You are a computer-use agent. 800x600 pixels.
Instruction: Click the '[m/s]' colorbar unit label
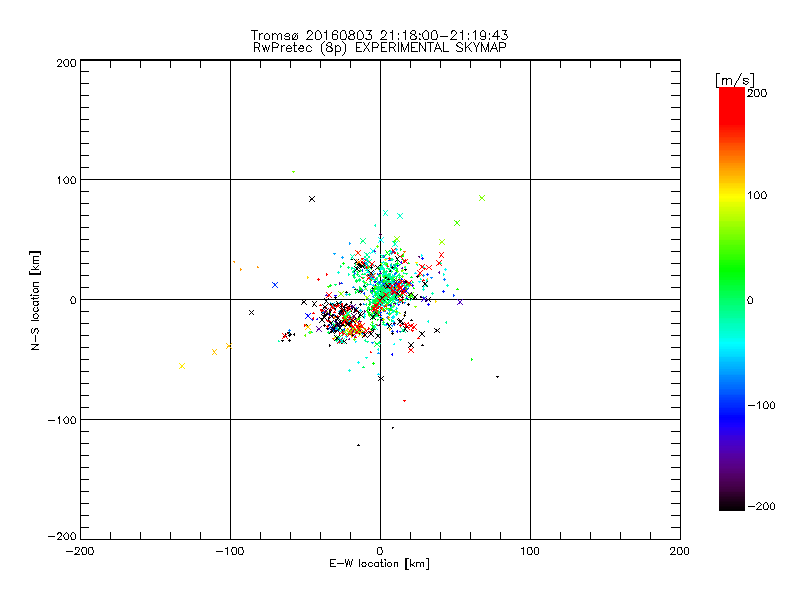click(735, 80)
